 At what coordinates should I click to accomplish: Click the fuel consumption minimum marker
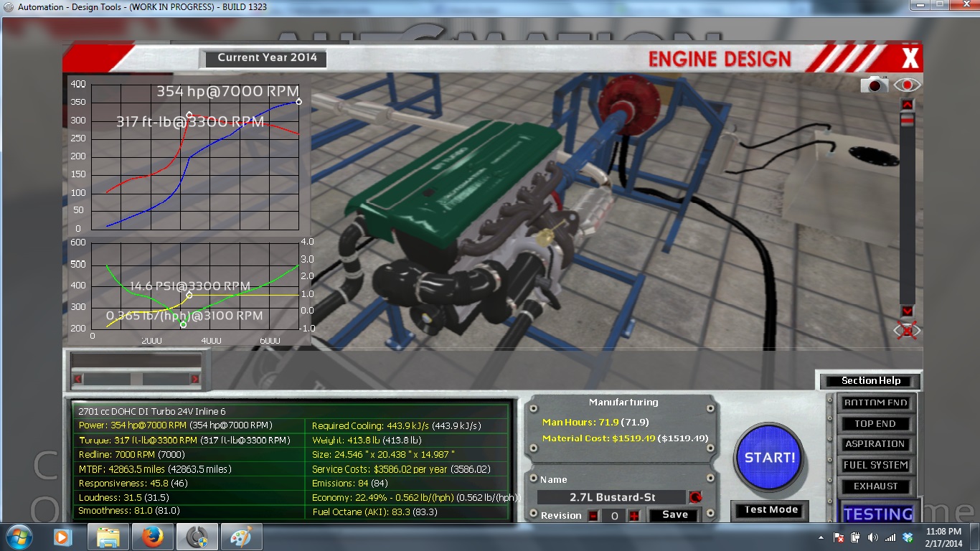(x=183, y=325)
